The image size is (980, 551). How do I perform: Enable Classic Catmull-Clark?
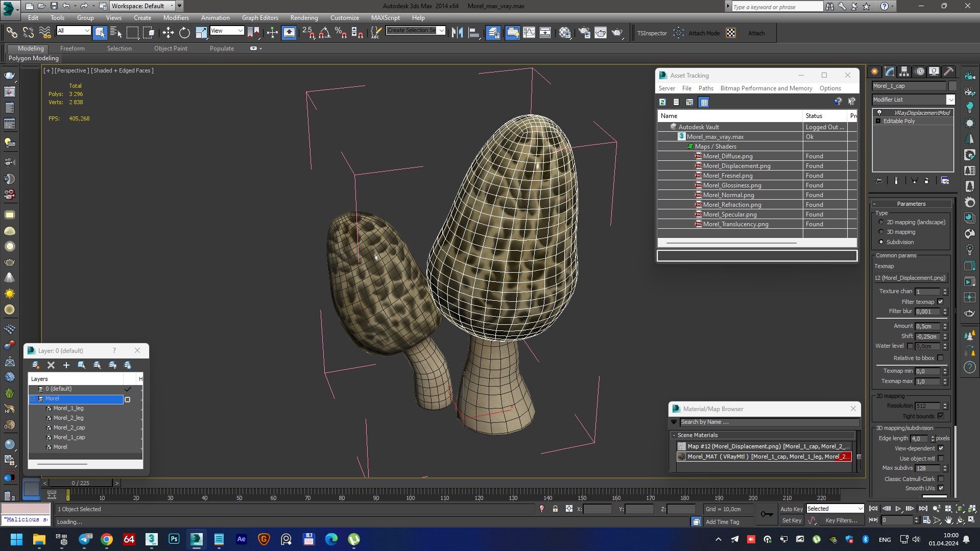pos(941,479)
